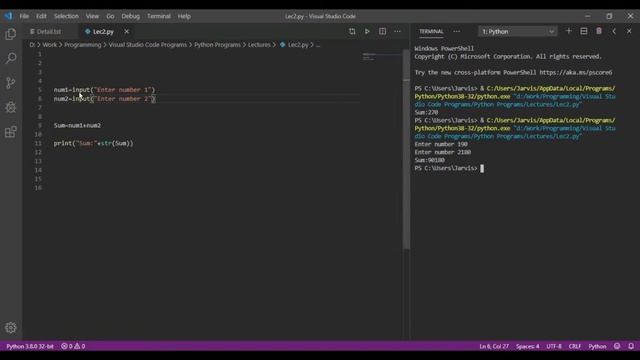Open the feedback smiley in status bar
The width and height of the screenshot is (640, 360).
(617, 346)
